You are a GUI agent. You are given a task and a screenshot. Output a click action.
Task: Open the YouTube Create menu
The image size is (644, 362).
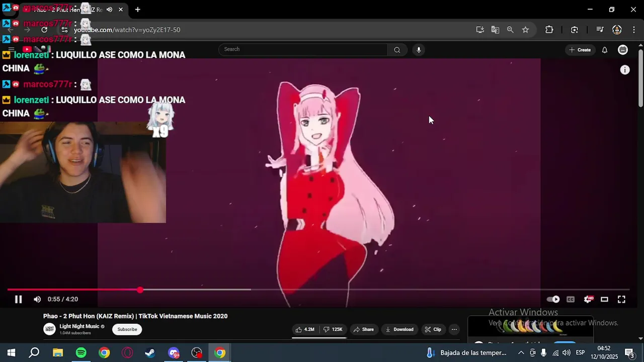click(x=580, y=50)
